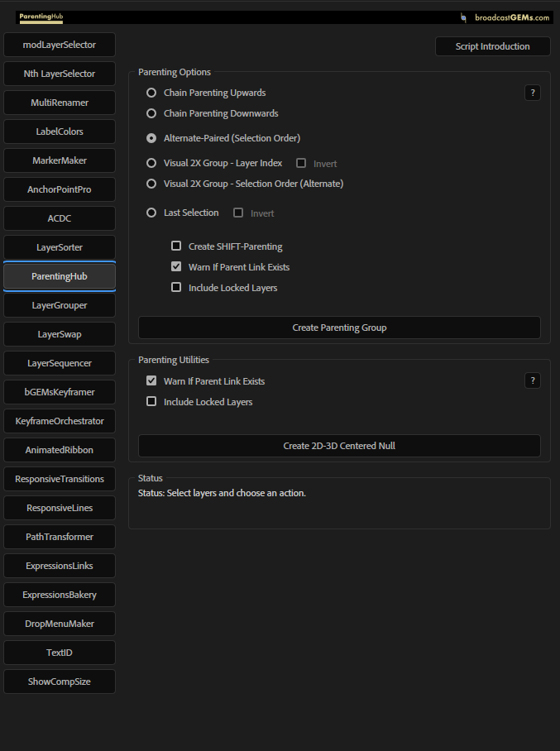Enable the Create SHIFT-Parenting checkbox
Screen dimensions: 560x751
point(176,246)
